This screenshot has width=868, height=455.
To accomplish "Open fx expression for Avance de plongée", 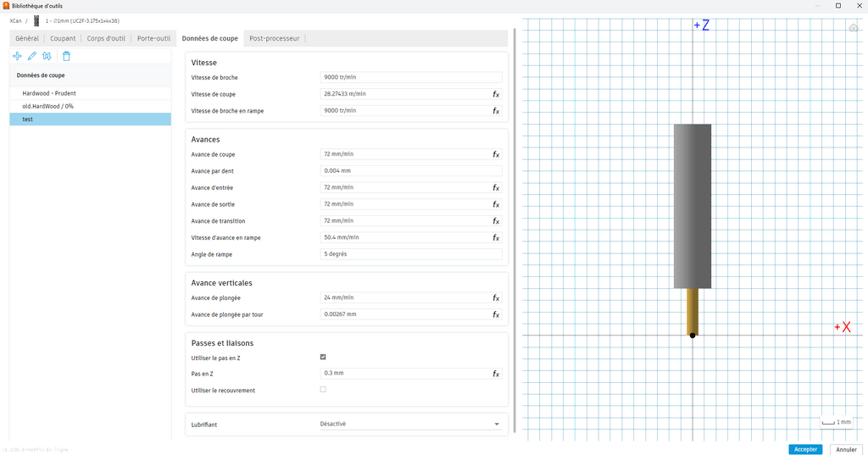I will click(x=496, y=297).
